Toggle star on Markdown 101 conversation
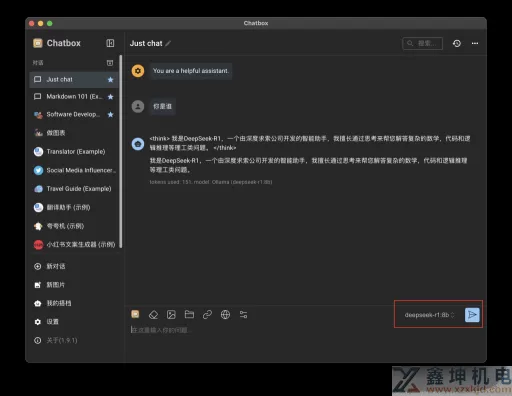The width and height of the screenshot is (512, 396). [x=110, y=97]
